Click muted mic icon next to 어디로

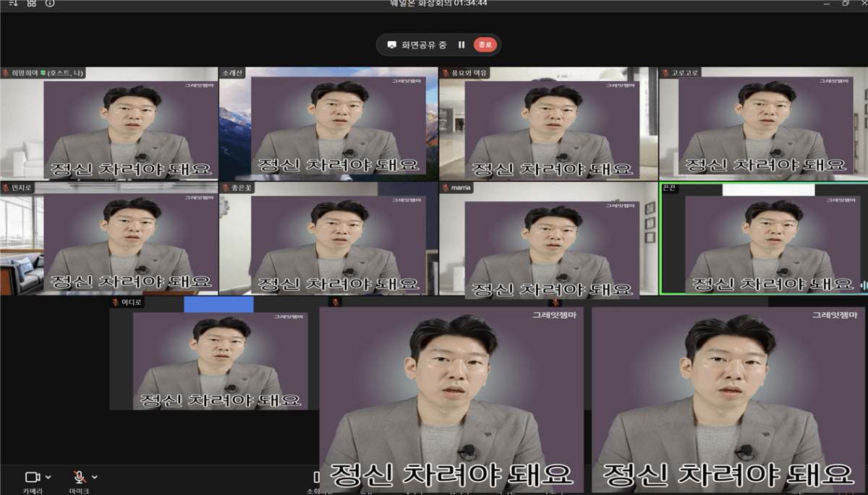tap(116, 303)
